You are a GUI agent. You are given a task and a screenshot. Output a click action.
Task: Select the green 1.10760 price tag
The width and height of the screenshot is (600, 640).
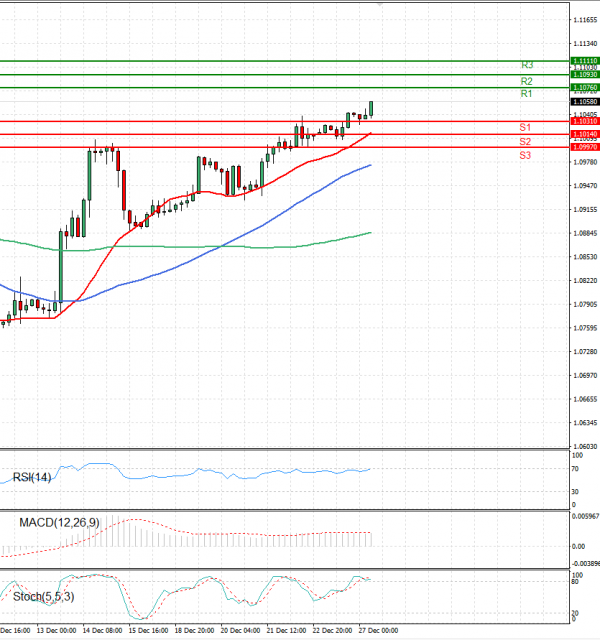click(x=585, y=87)
